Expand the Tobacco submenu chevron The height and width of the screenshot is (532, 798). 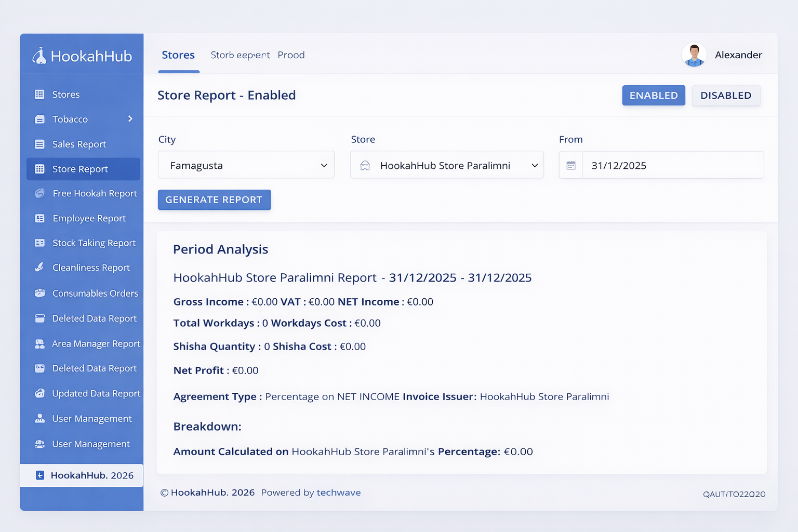point(130,119)
